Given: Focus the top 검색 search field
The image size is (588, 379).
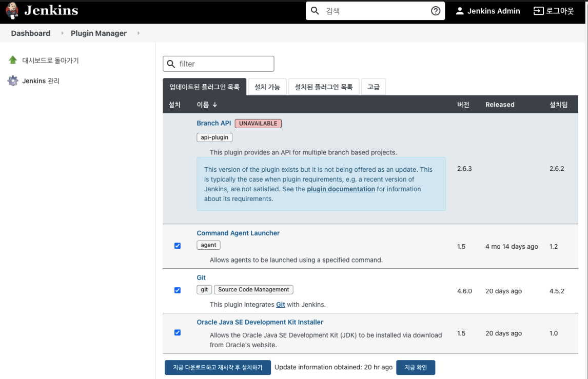Looking at the screenshot, I should pos(375,11).
